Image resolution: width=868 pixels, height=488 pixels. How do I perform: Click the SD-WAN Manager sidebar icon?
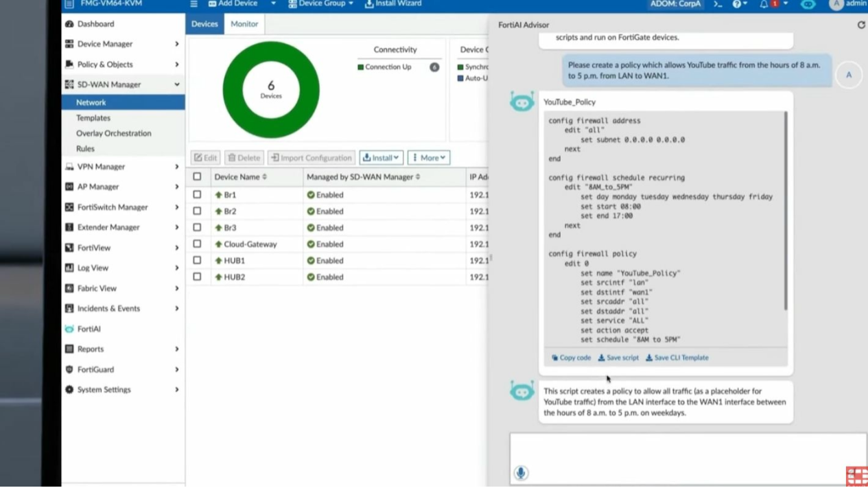[x=69, y=84]
